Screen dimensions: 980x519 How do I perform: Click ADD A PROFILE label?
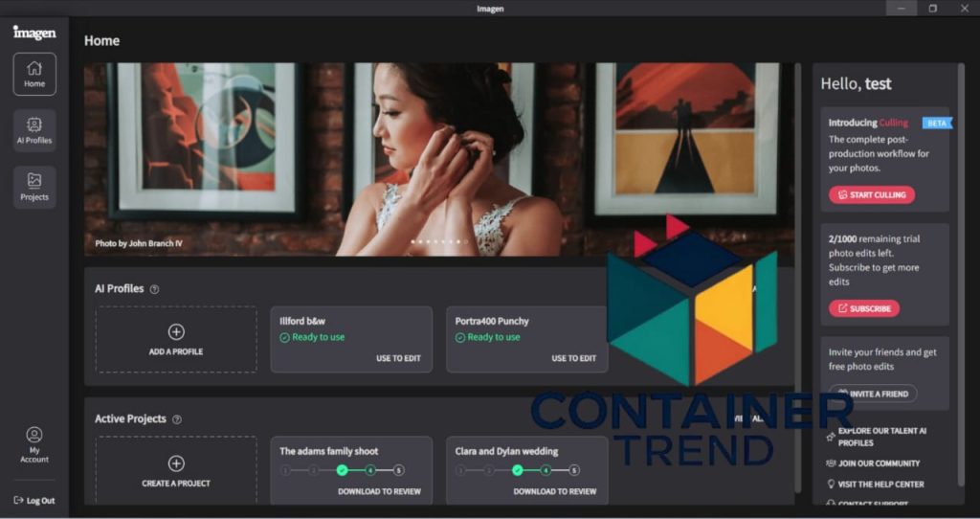[x=176, y=352]
